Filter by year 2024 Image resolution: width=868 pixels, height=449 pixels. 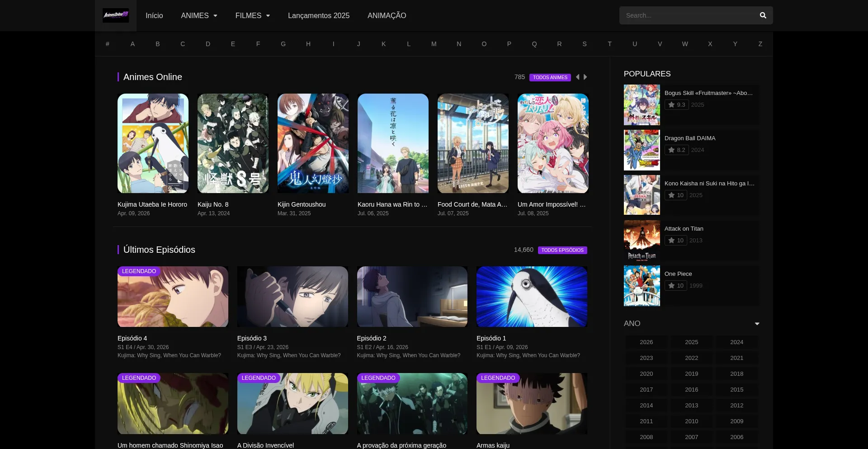(x=737, y=342)
